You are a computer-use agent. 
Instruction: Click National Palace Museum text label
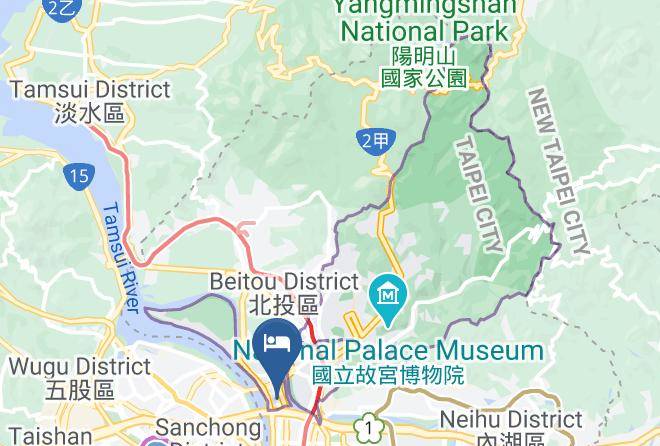(388, 352)
